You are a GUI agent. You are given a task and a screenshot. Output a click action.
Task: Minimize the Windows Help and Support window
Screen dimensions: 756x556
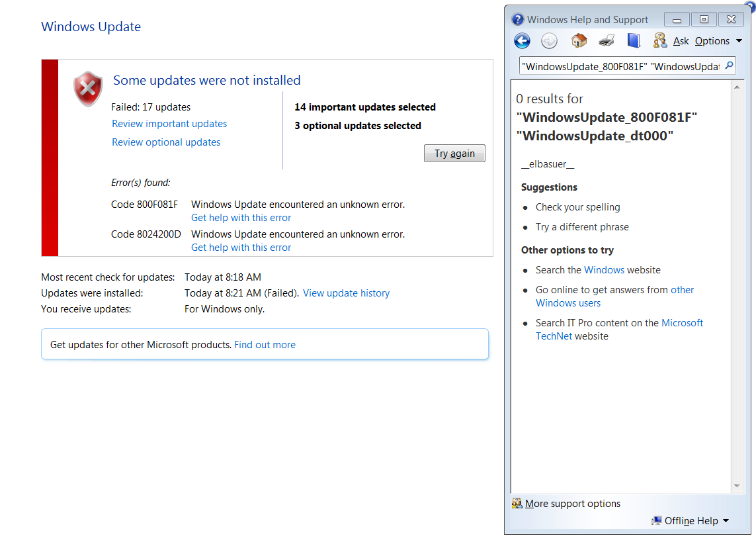pos(677,20)
